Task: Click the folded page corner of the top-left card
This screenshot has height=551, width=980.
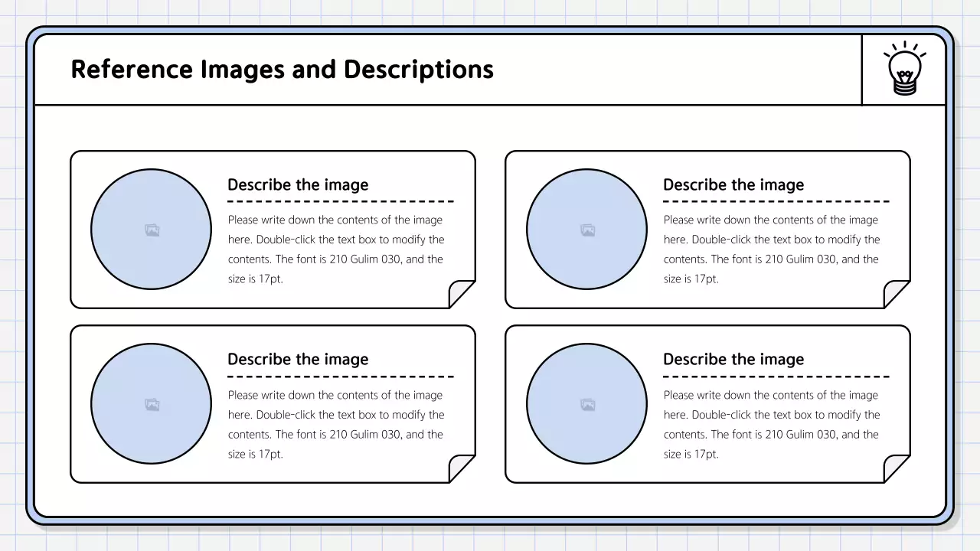Action: pyautogui.click(x=459, y=295)
